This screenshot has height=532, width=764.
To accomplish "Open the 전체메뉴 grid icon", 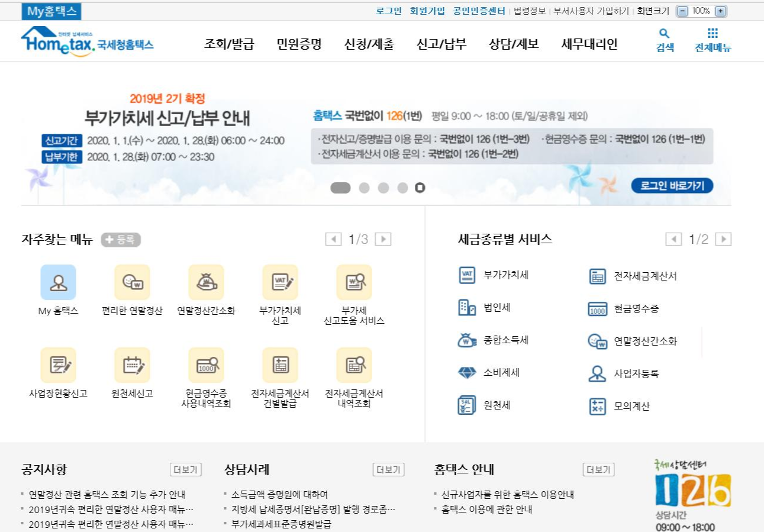I will pos(713,33).
